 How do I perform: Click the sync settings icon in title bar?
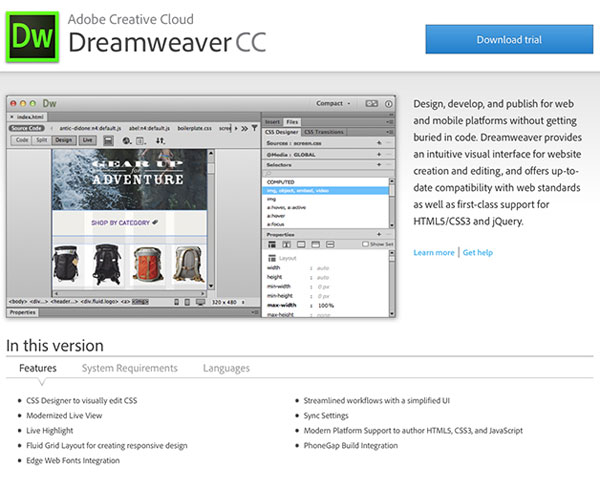(372, 103)
